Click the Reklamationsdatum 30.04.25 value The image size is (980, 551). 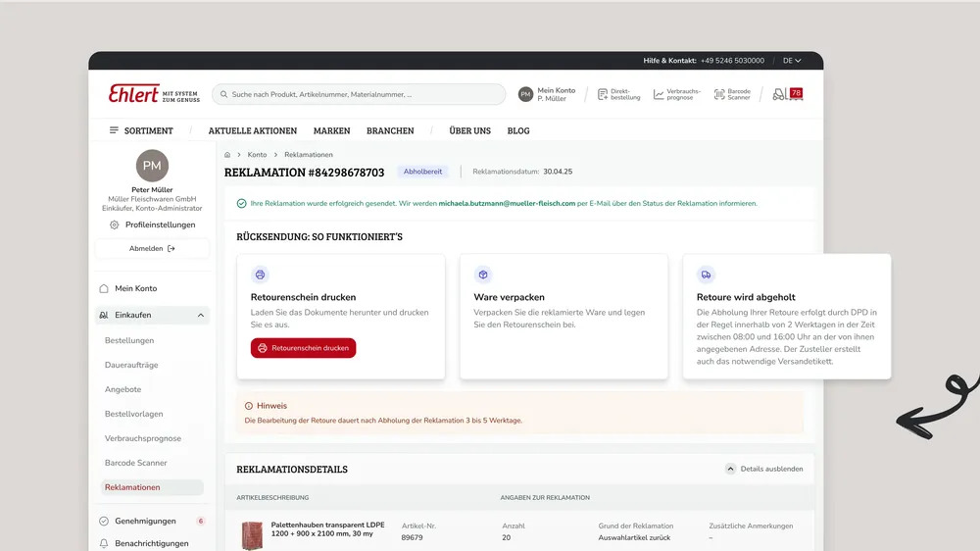coord(558,172)
